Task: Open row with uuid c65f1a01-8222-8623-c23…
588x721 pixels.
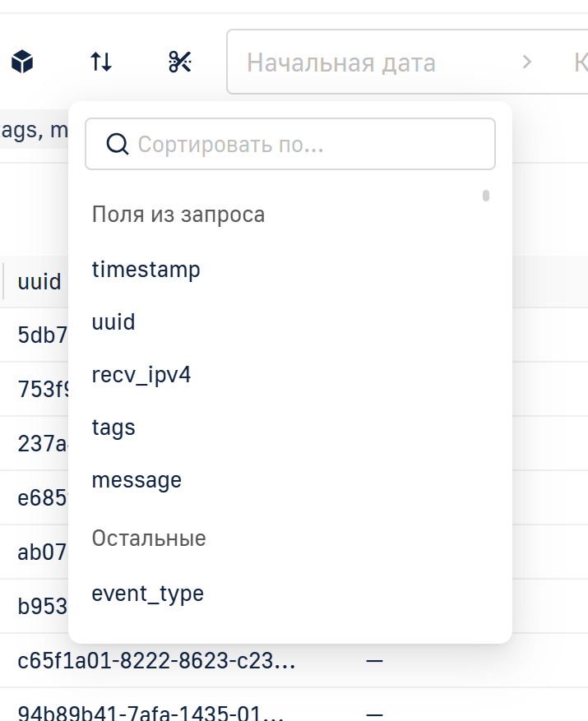Action: [x=156, y=661]
